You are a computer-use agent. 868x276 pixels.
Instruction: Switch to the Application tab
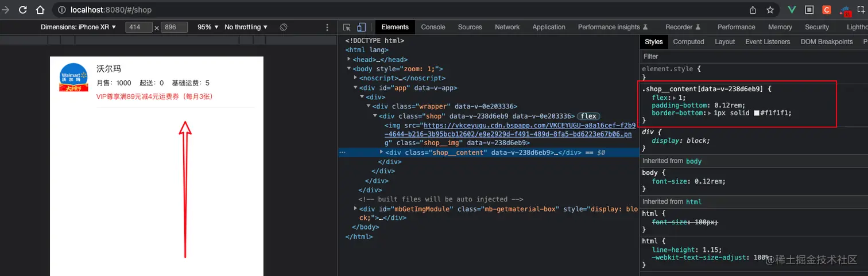(x=549, y=27)
